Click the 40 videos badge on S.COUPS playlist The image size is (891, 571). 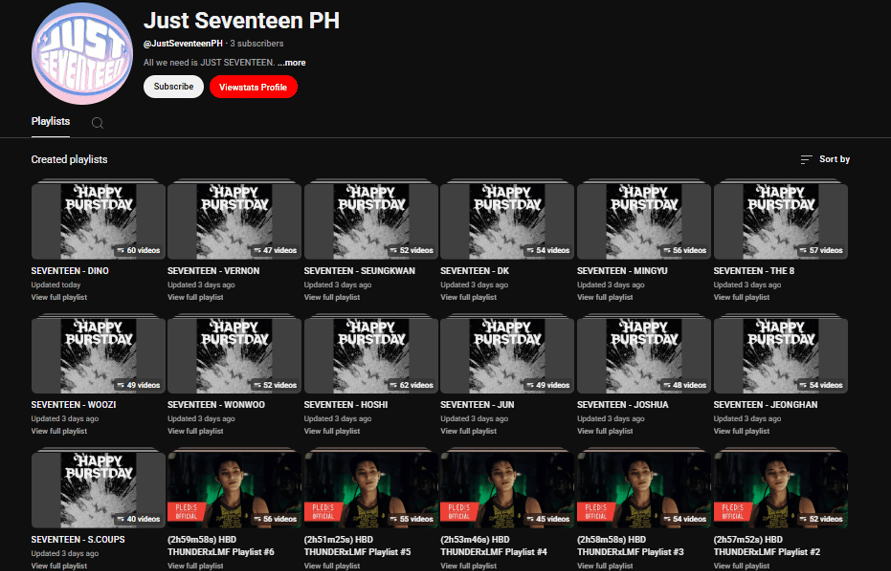[138, 519]
